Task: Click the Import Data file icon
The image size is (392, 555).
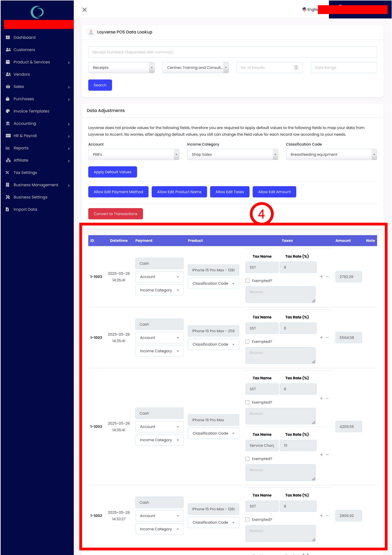Action: click(x=7, y=209)
